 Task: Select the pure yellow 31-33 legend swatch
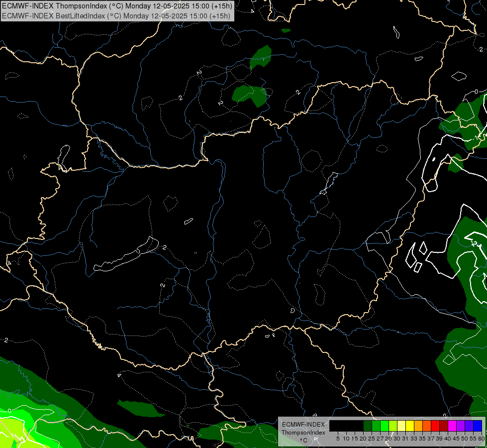(410, 426)
